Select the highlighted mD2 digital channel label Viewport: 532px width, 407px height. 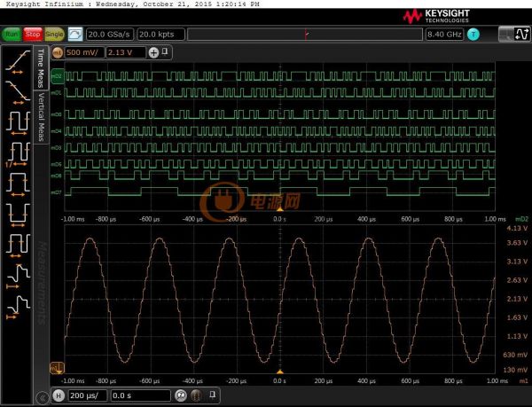point(57,76)
